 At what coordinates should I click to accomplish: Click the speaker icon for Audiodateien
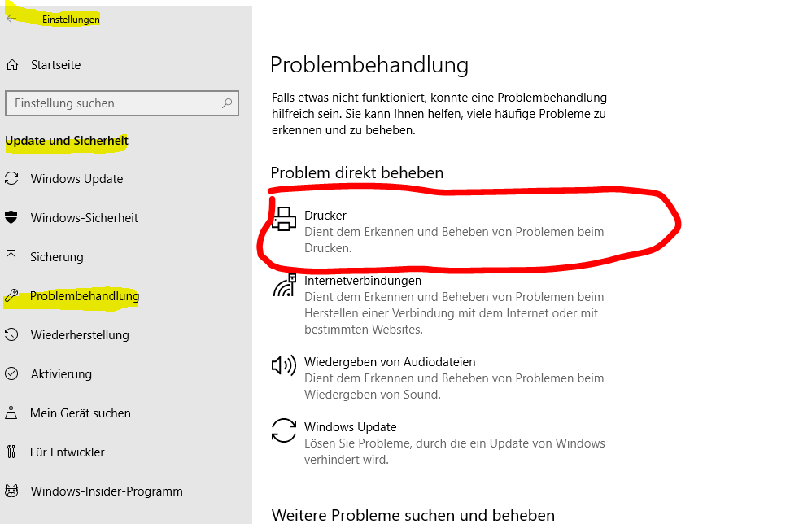tap(284, 365)
